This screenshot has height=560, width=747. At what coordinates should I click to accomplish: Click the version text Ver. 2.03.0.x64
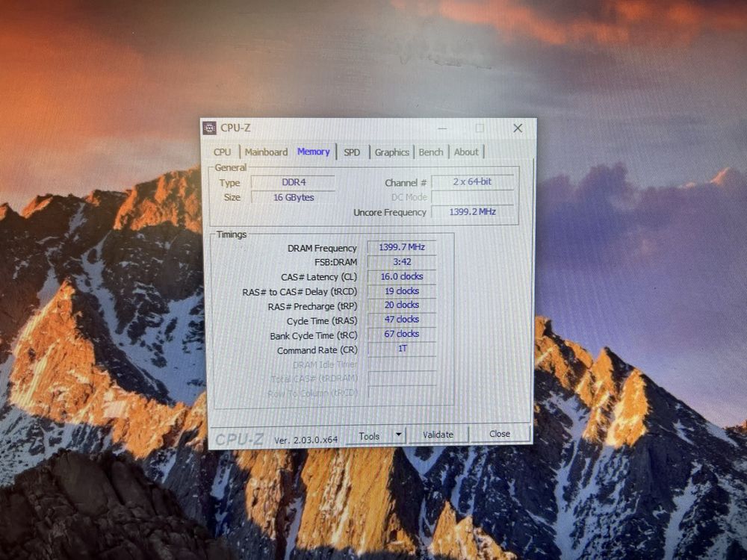click(306, 440)
